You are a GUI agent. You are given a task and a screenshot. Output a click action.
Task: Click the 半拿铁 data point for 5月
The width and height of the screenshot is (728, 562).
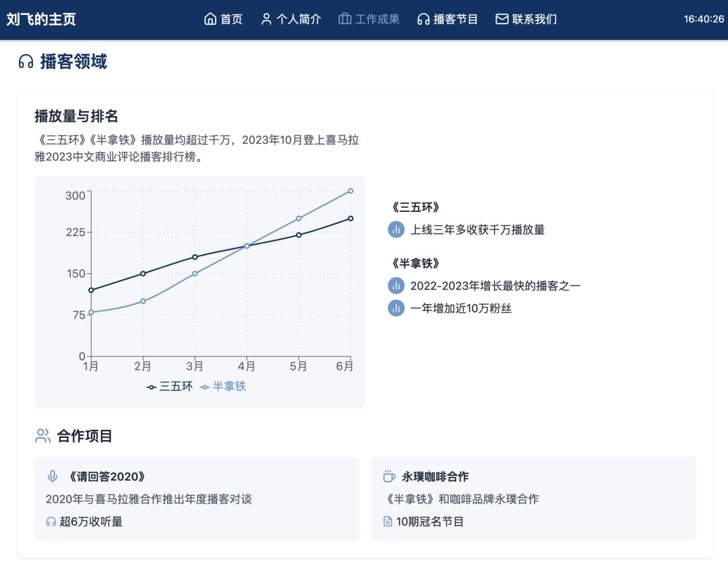[x=299, y=219]
